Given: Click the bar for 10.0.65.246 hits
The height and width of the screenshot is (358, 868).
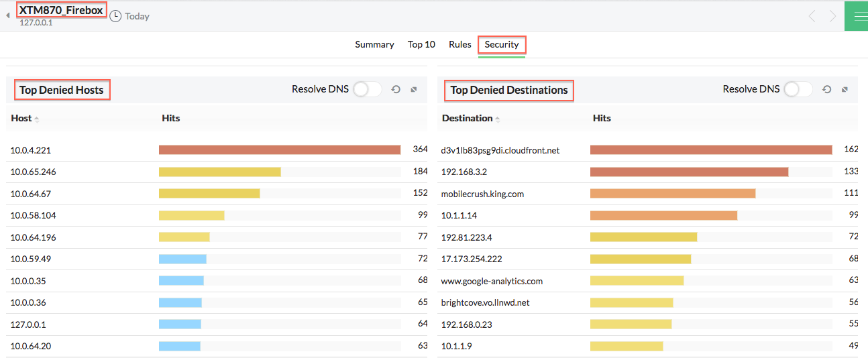Looking at the screenshot, I should tap(219, 172).
